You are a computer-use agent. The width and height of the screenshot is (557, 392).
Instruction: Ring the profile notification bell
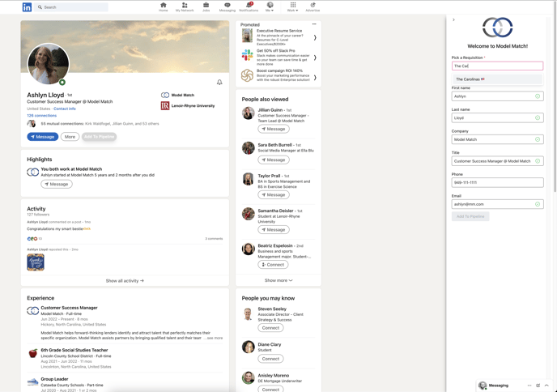tap(219, 83)
